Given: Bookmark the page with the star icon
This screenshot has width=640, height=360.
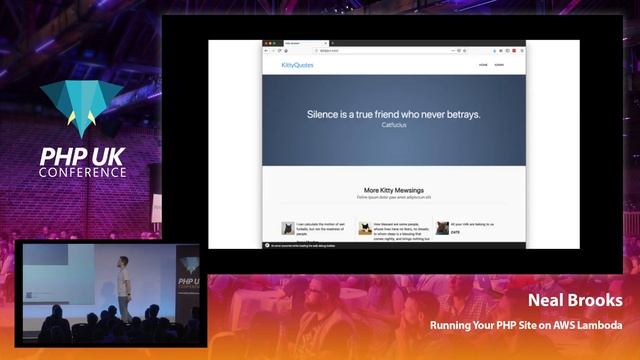Looking at the screenshot, I should (x=465, y=51).
